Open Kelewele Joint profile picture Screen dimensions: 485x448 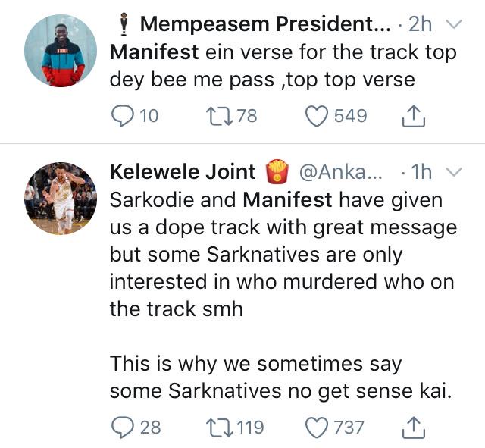[x=61, y=199]
